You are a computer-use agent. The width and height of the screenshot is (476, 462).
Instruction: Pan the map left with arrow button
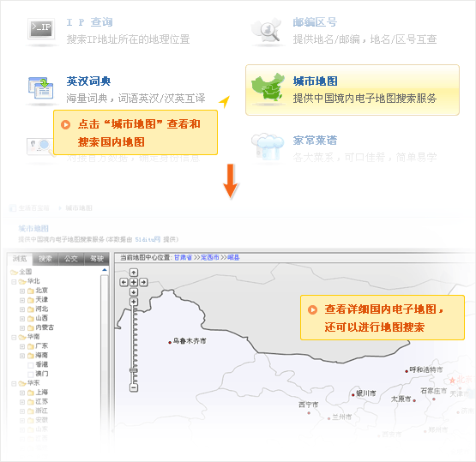pos(124,282)
